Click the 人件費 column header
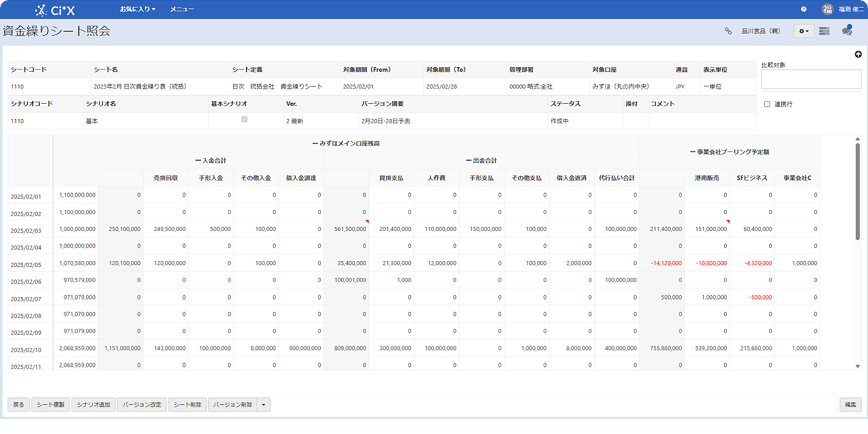The width and height of the screenshot is (868, 434). pyautogui.click(x=436, y=178)
